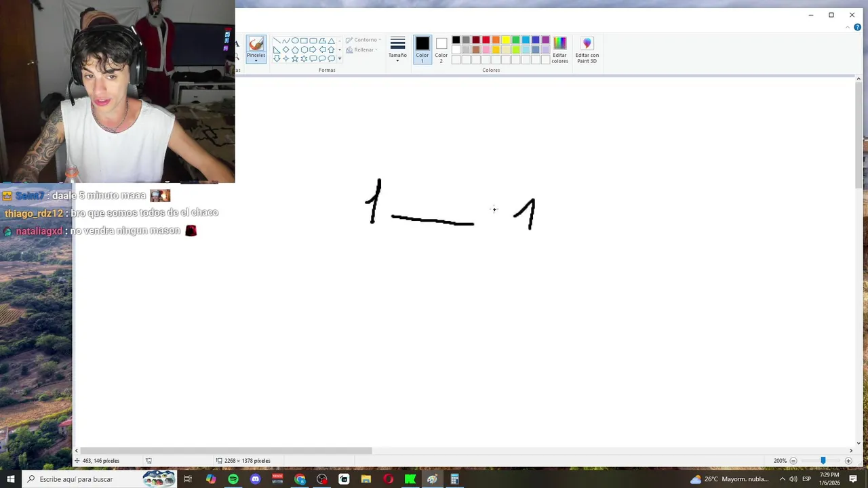
Task: Open the Tamaño line size dropdown
Action: tap(397, 49)
